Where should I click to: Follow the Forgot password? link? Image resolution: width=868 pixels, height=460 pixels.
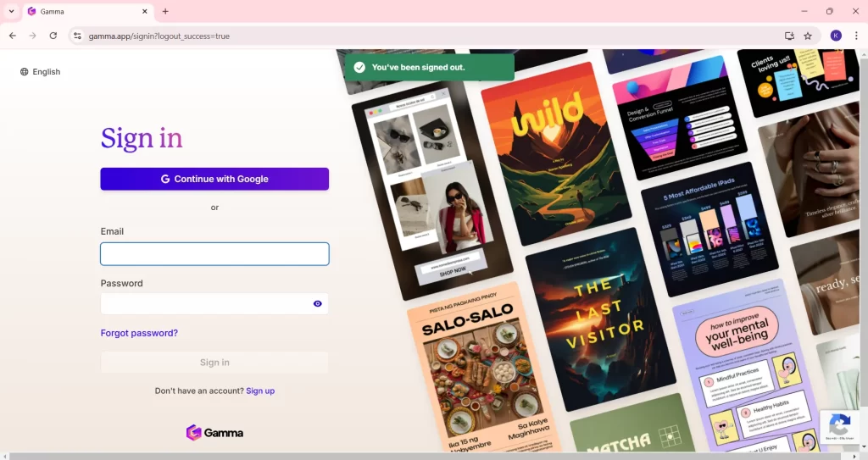pyautogui.click(x=139, y=333)
